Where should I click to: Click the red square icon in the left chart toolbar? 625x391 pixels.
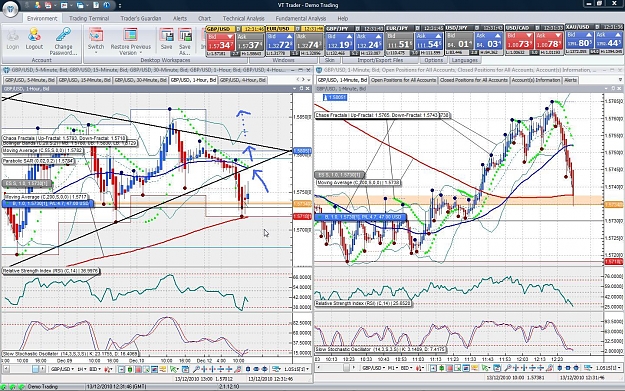[x=138, y=369]
